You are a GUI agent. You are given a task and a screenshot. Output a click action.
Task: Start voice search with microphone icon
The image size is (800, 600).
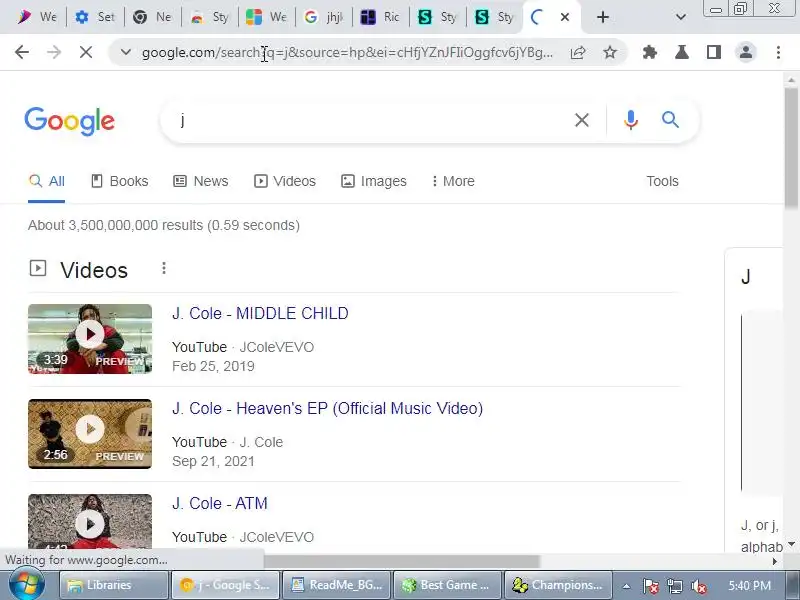click(x=631, y=120)
